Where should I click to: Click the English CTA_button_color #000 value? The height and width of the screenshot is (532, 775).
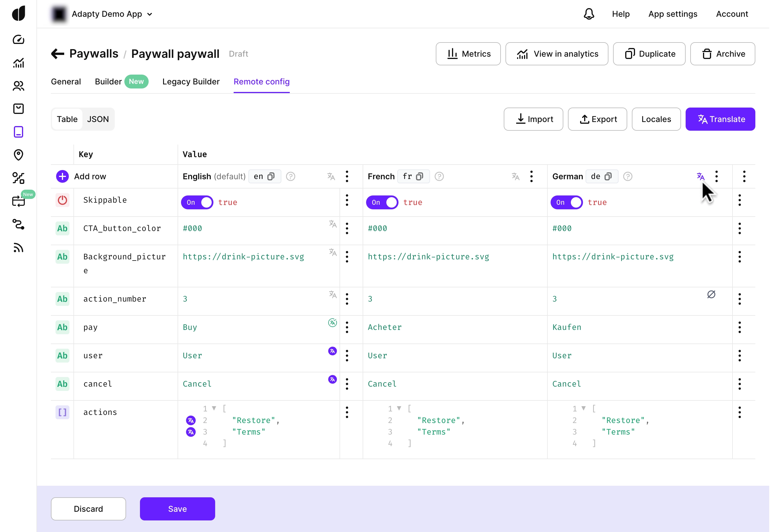[x=192, y=229]
